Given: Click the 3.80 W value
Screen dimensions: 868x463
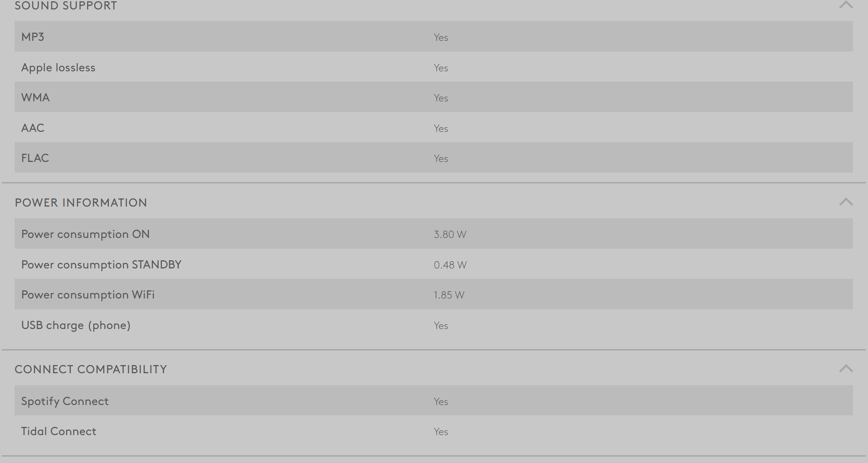Looking at the screenshot, I should tap(450, 235).
